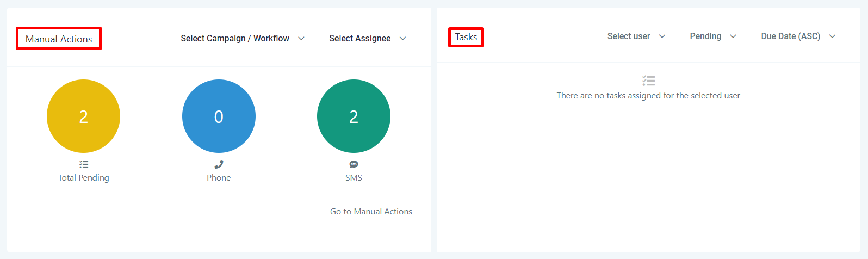The width and height of the screenshot is (868, 259).
Task: Click chevron next to Select user
Action: click(662, 36)
